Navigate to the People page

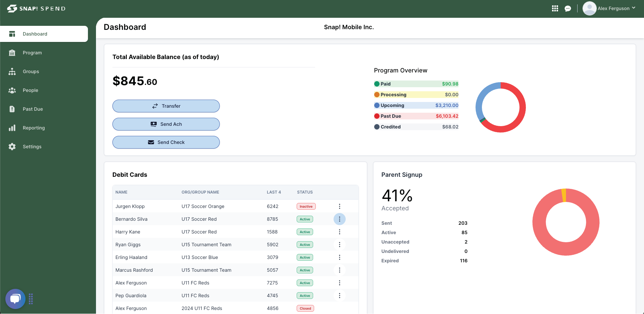click(x=30, y=90)
